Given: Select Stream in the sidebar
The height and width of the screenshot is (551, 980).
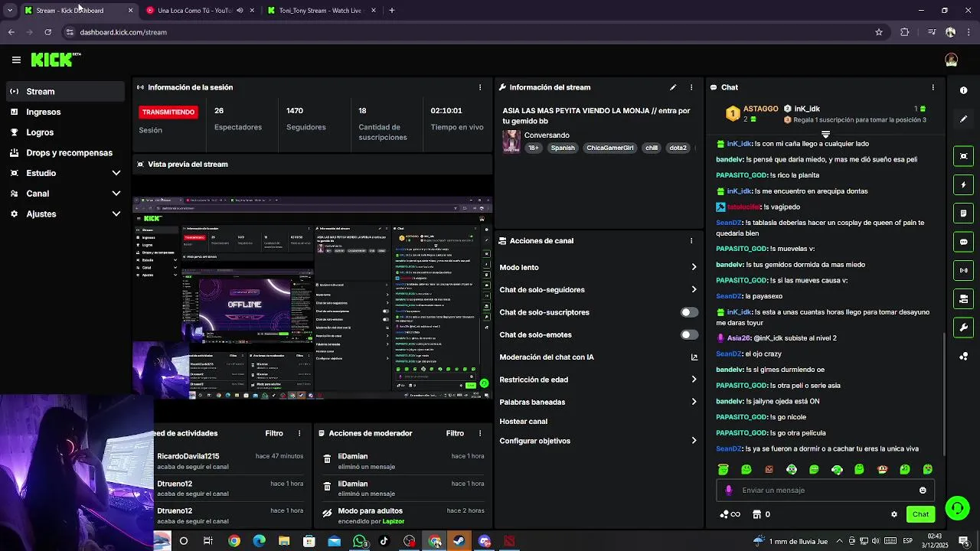Looking at the screenshot, I should [65, 91].
